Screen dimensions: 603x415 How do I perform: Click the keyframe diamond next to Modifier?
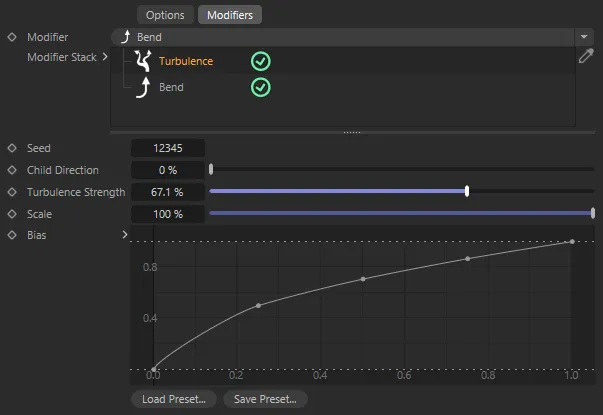pyautogui.click(x=12, y=37)
